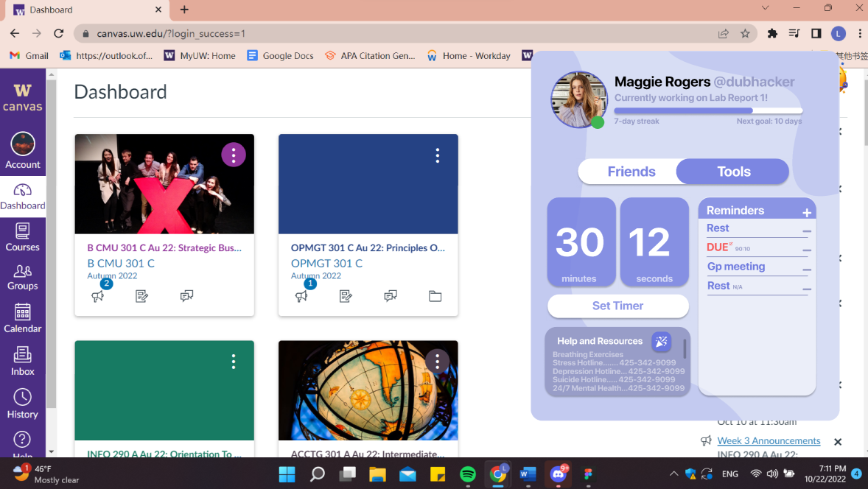Click the Help and Resources scrollbar
The image size is (868, 489).
[685, 348]
